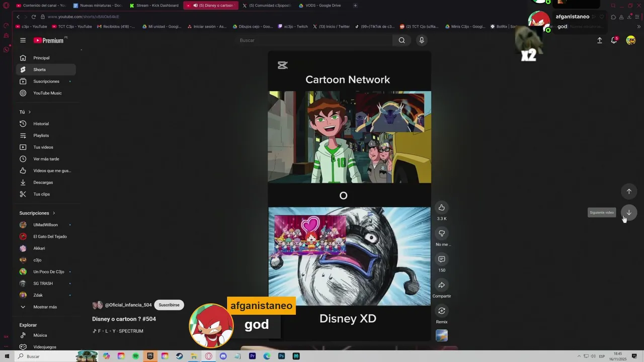The height and width of the screenshot is (362, 644).
Task: Open Música in Explorar section
Action: pos(46,335)
